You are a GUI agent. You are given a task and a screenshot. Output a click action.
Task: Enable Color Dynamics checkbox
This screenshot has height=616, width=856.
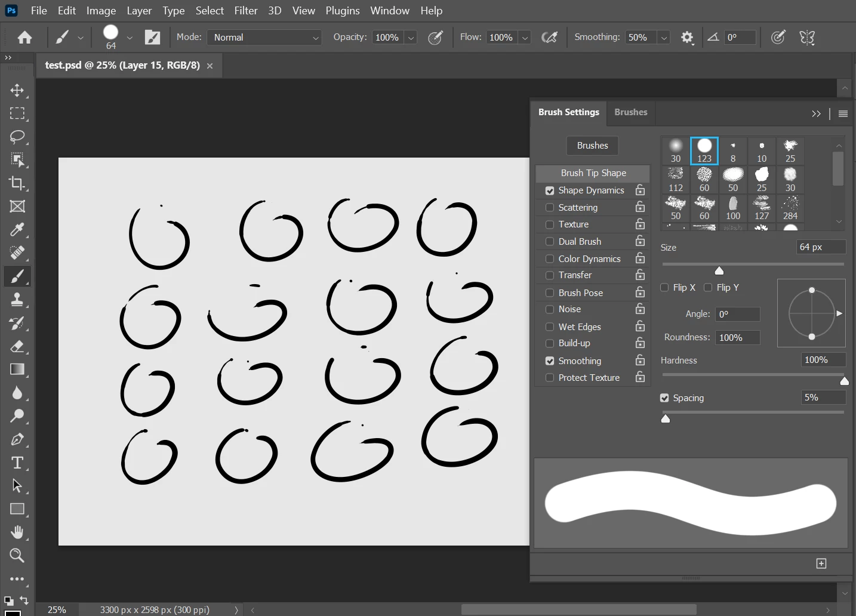point(550,259)
